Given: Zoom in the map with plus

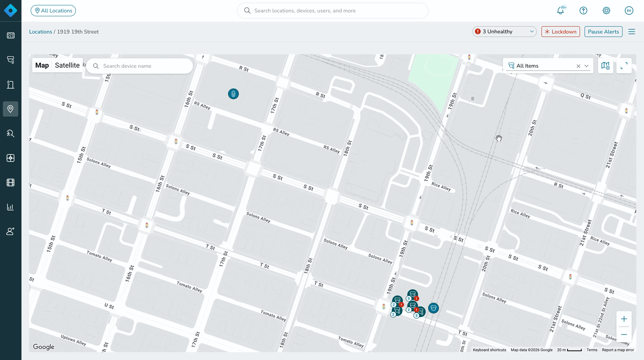Looking at the screenshot, I should [624, 319].
